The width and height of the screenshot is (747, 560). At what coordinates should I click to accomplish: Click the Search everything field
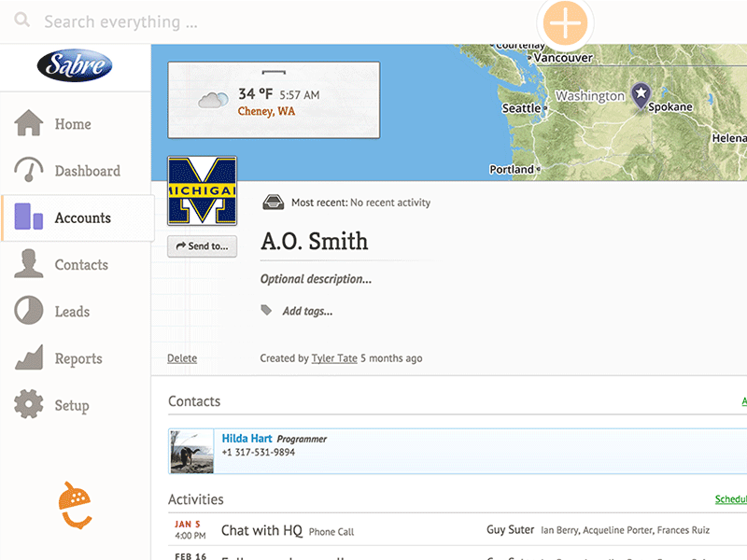tap(120, 21)
